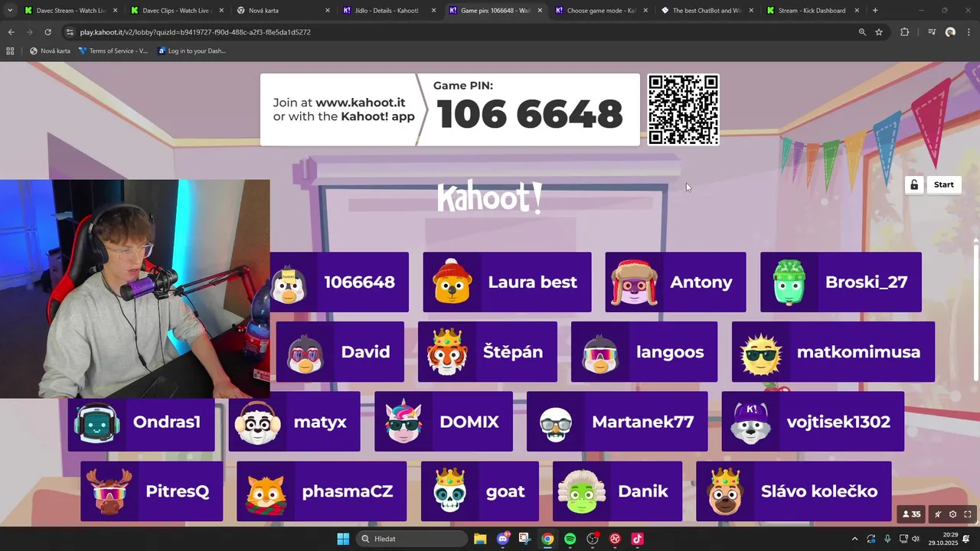Open OBS Studio from taskbar
980x551 pixels.
592,539
